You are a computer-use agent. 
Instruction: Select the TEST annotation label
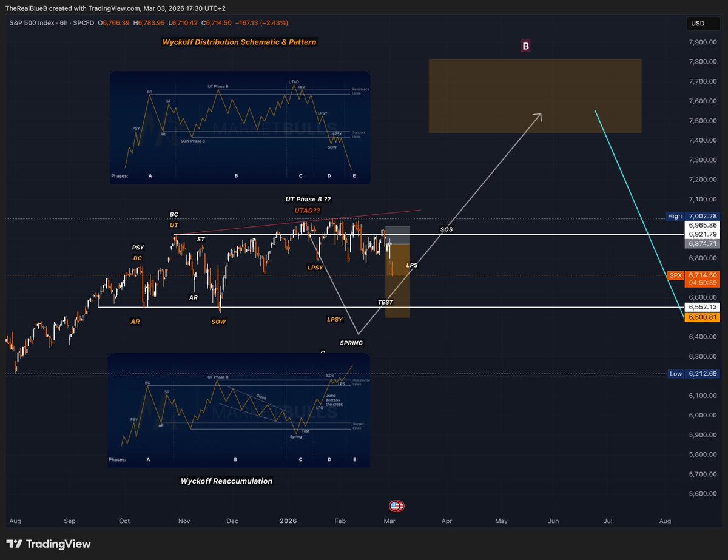(x=385, y=302)
